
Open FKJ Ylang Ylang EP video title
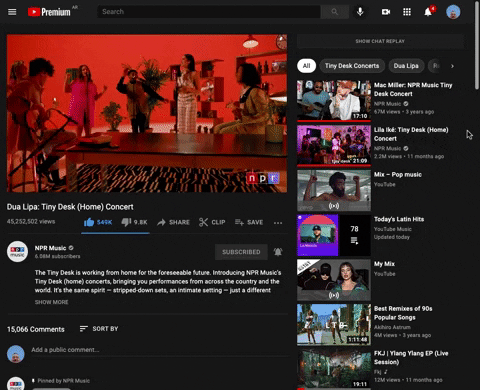(411, 357)
